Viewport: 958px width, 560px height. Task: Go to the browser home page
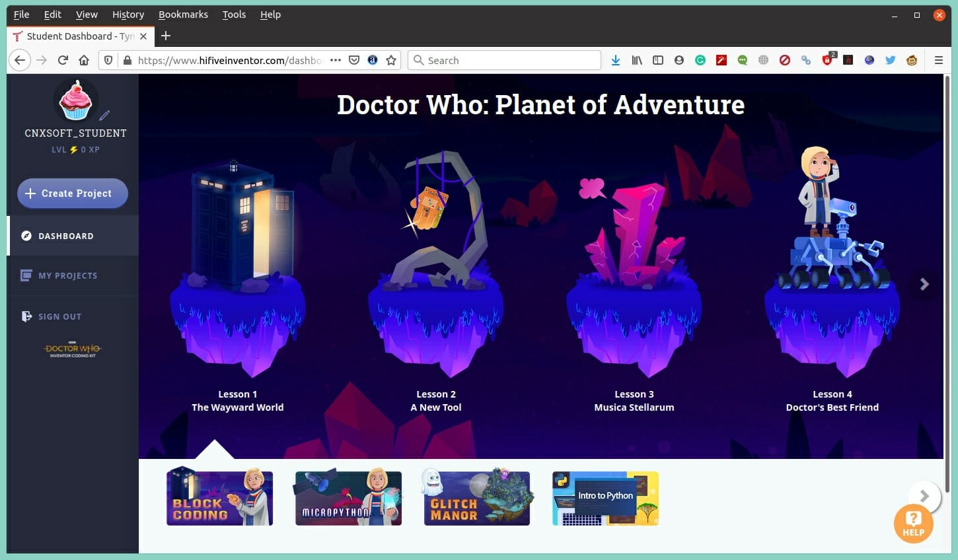(84, 60)
